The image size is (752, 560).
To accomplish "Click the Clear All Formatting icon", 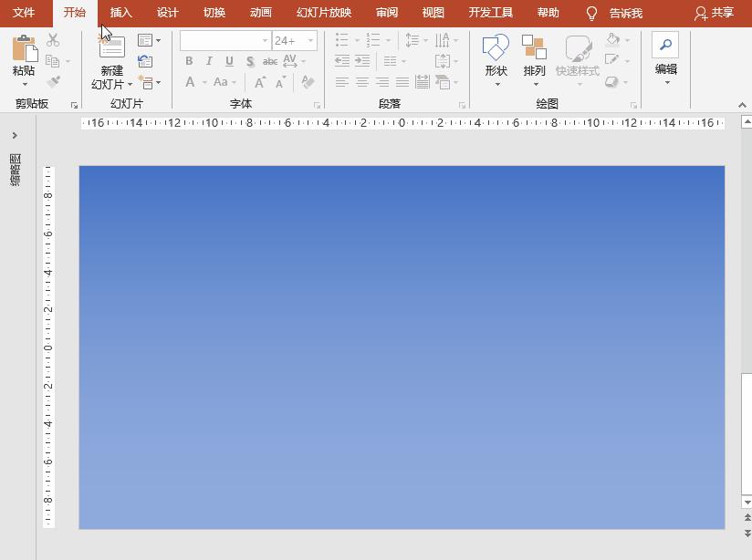I will point(307,81).
